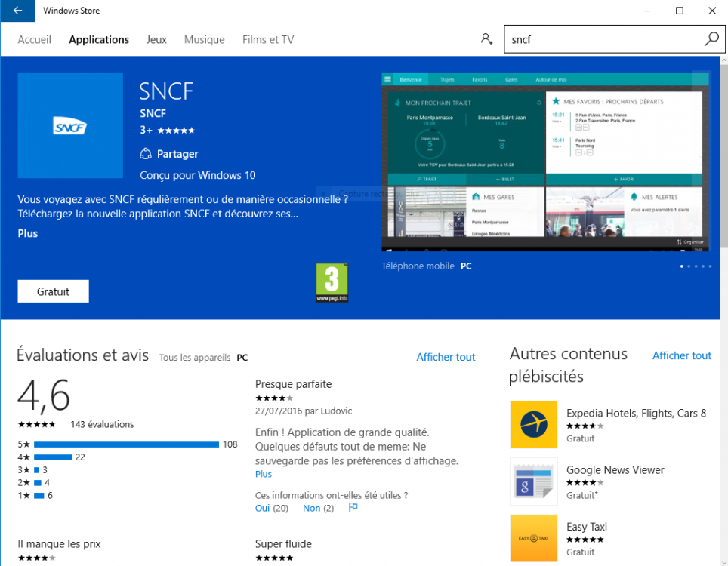The height and width of the screenshot is (566, 728).
Task: Expand description with the Plus link
Action: tap(28, 234)
